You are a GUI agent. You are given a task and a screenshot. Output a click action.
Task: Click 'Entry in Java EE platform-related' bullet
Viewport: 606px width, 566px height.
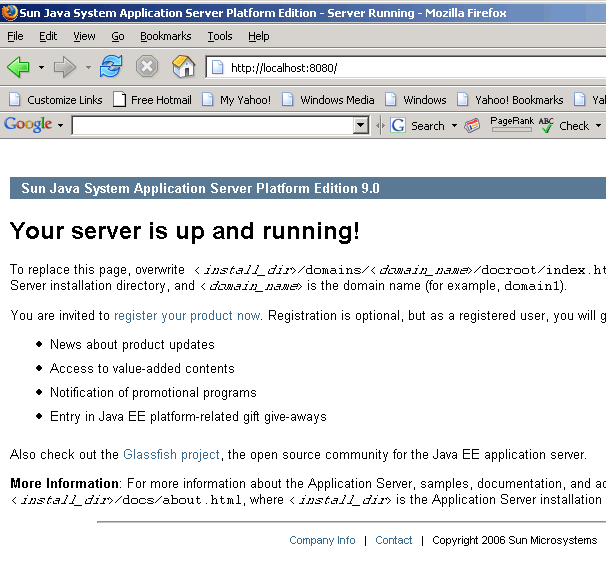pyautogui.click(x=188, y=416)
